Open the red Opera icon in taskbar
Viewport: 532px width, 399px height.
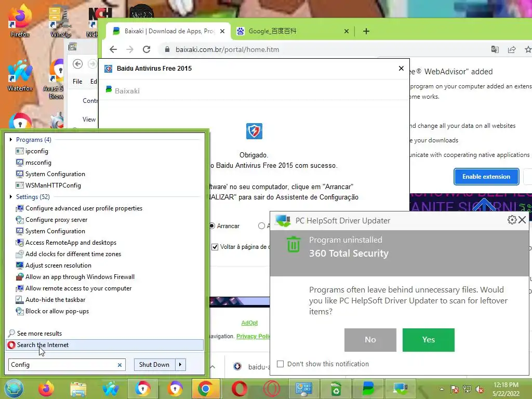tap(239, 389)
